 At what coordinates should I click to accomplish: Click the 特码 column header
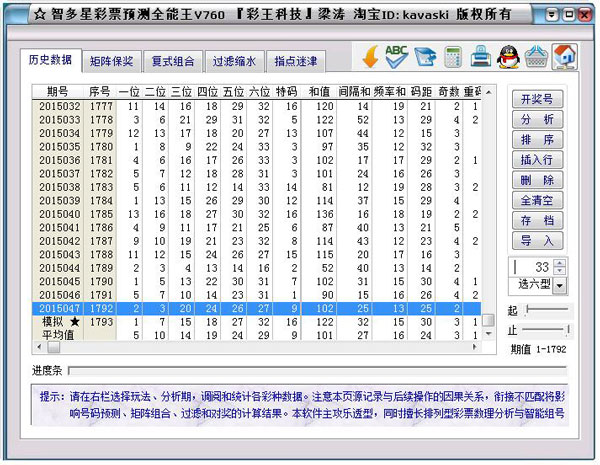(287, 92)
